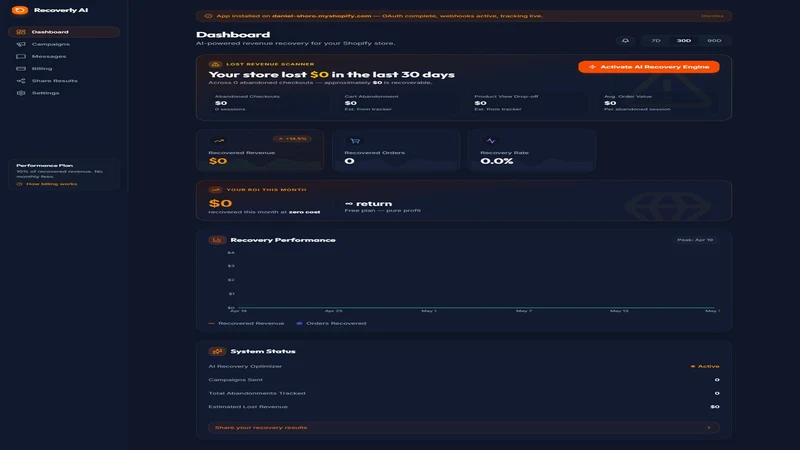Click the Messages envelope icon

[x=21, y=56]
